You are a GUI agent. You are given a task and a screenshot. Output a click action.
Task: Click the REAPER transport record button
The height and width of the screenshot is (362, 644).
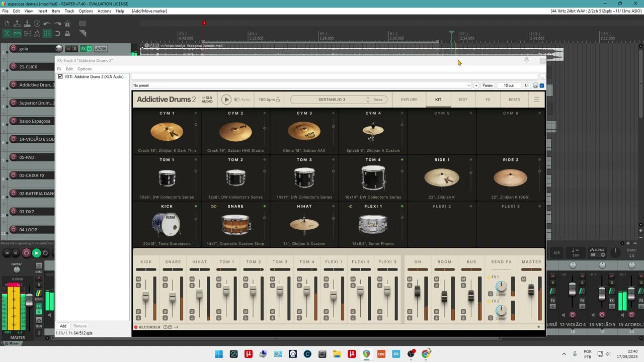26,253
